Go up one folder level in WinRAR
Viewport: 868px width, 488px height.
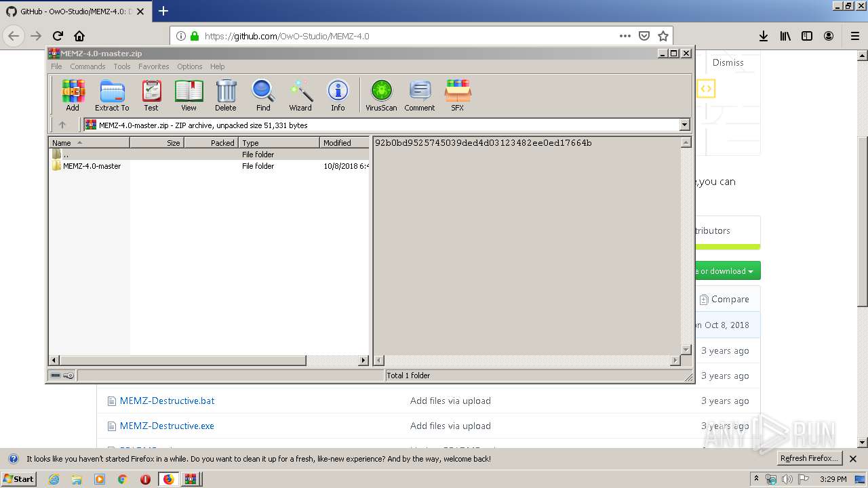(x=62, y=125)
